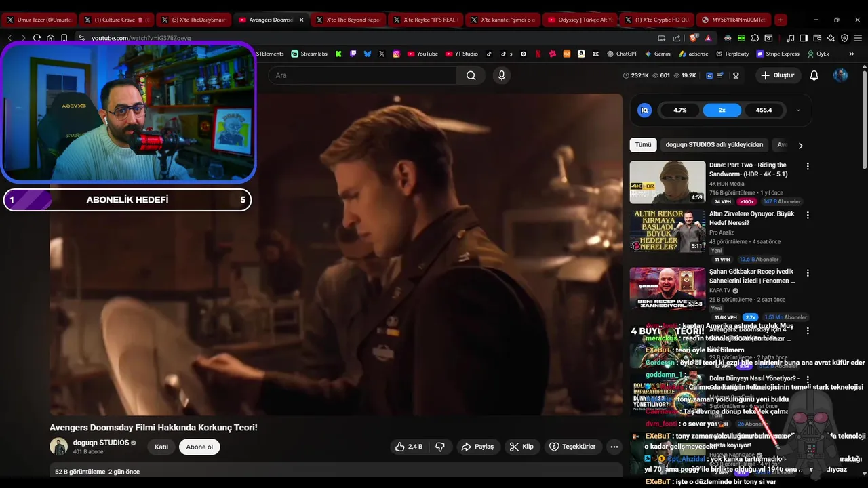Bookmark this page via bookmark icon
868x488 pixels.
[64, 38]
